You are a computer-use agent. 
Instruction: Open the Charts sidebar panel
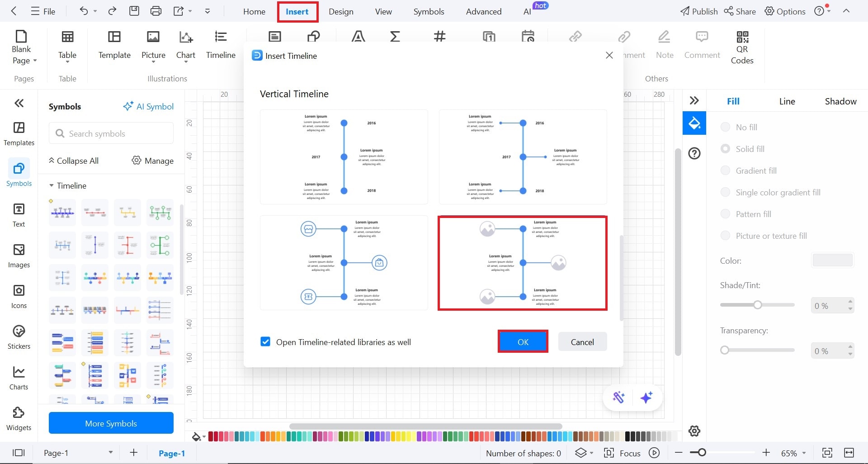(19, 378)
